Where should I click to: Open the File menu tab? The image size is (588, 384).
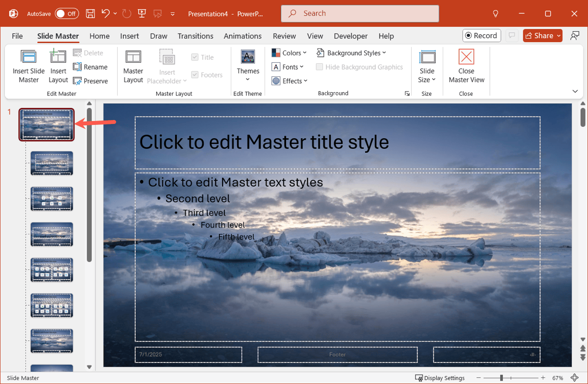tap(17, 36)
